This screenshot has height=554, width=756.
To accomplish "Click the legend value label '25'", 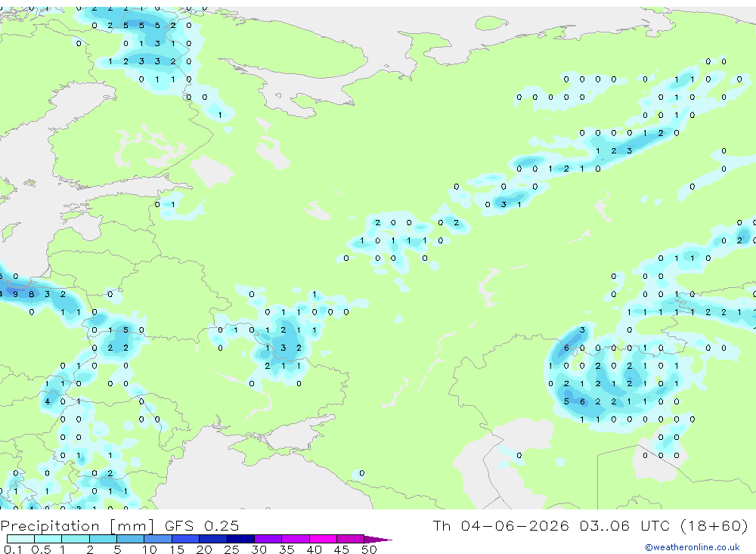I will click(232, 549).
